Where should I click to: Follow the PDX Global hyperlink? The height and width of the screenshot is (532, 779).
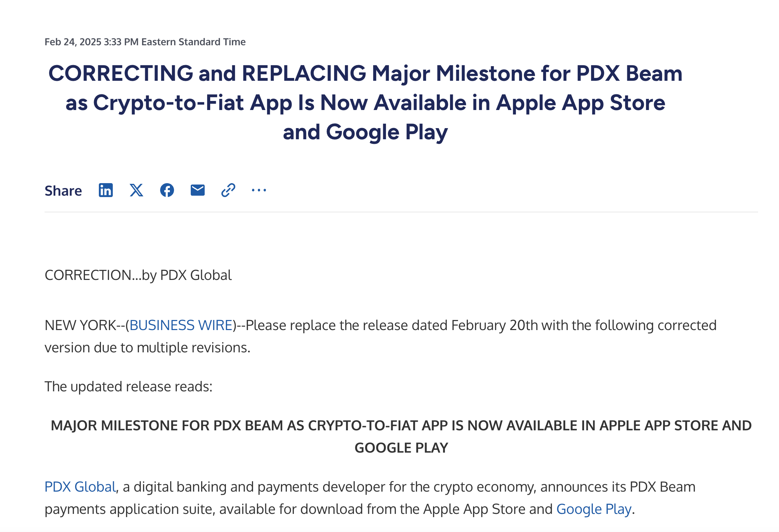[80, 487]
